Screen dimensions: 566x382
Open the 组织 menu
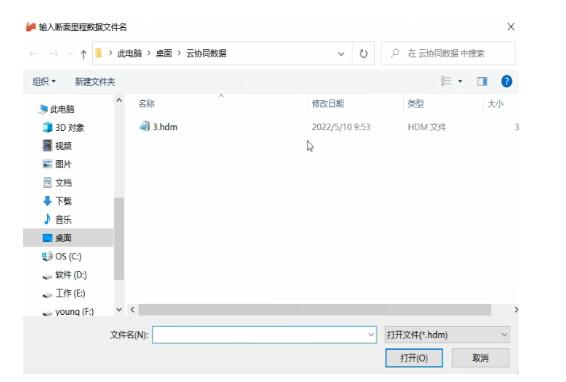[44, 82]
